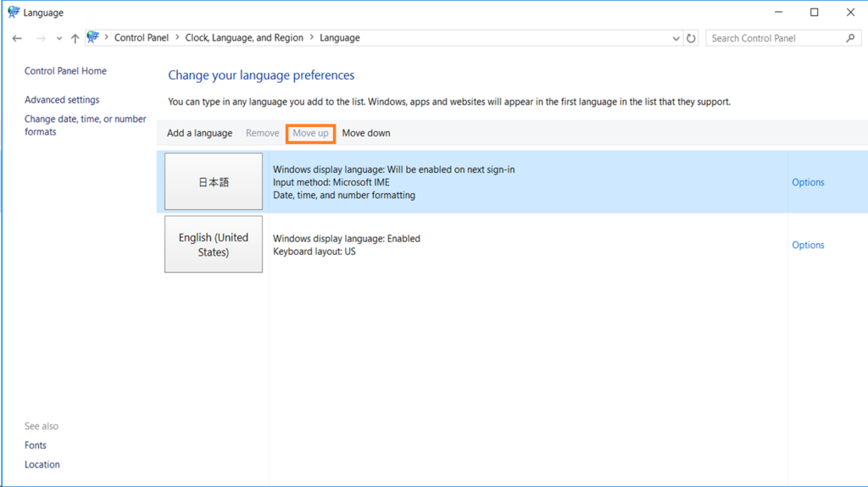Open Control Panel breadcrumb
Image resolution: width=868 pixels, height=487 pixels.
point(142,37)
